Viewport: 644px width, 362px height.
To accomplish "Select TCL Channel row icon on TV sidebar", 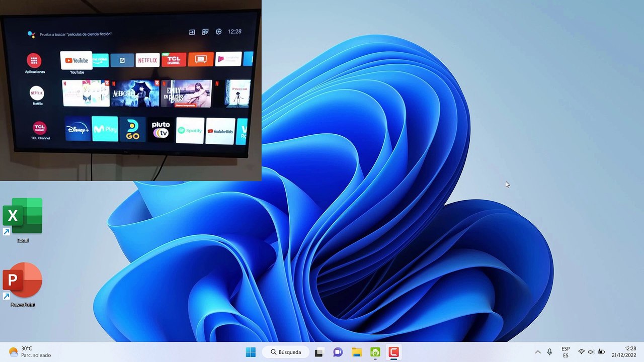I will pos(40,128).
